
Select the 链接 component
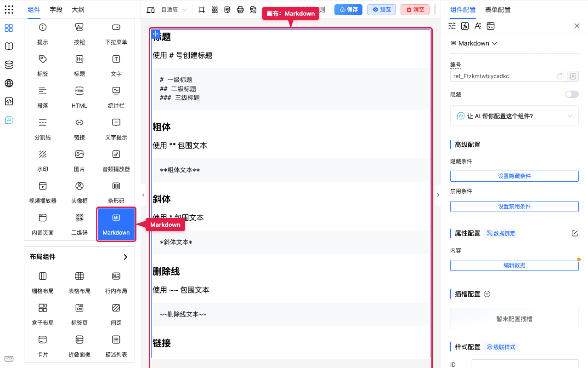79,129
